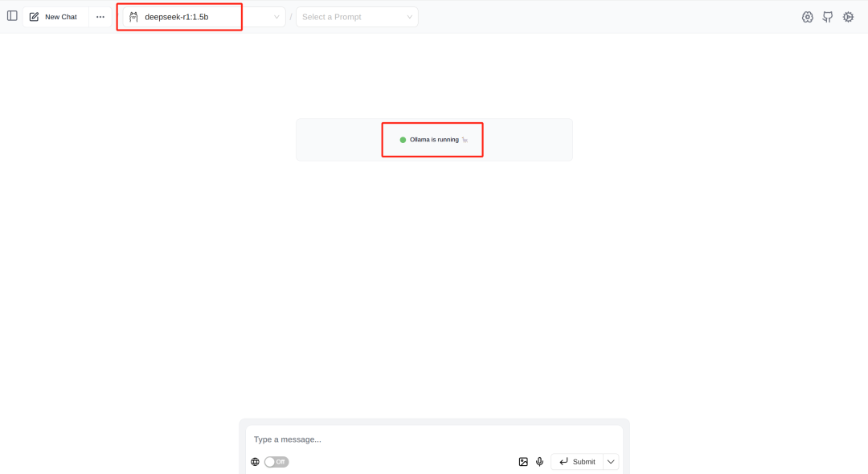Toggle the sidebar panel icon
Screen dimensions: 868x474
coord(12,16)
